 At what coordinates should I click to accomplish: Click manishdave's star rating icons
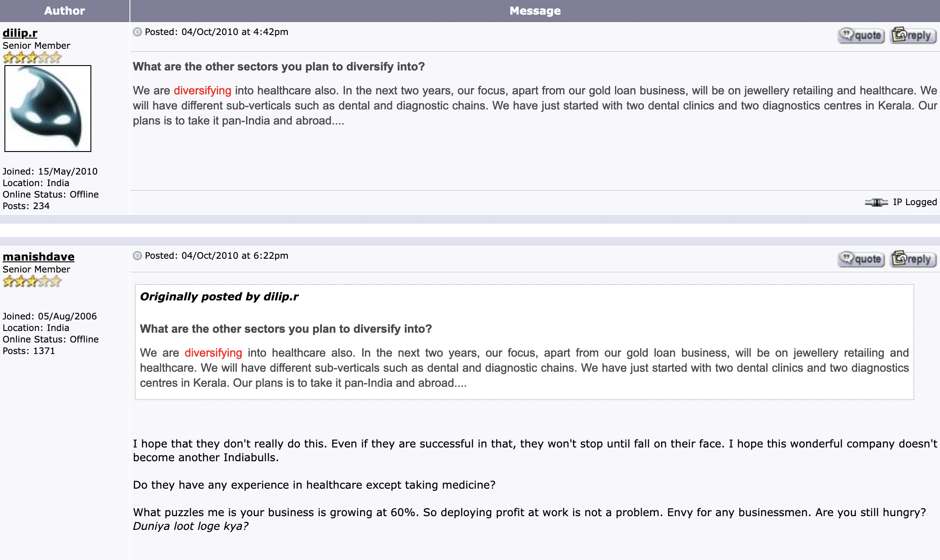click(x=32, y=281)
